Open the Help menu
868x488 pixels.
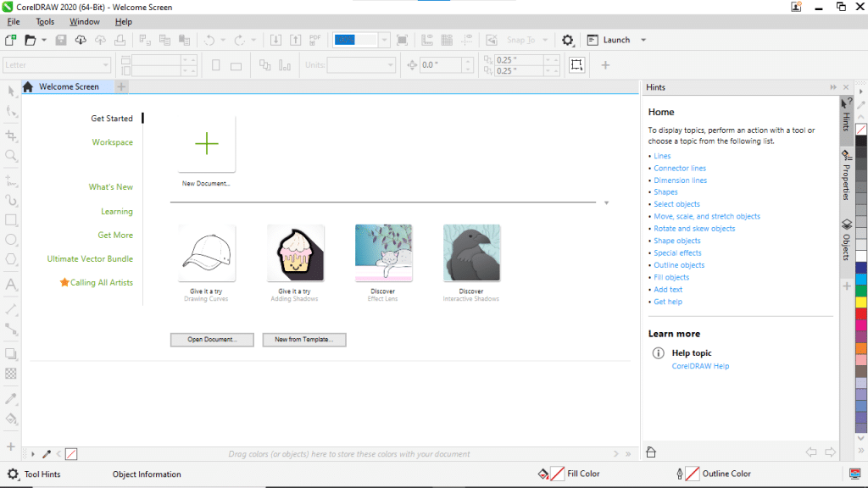click(x=124, y=21)
